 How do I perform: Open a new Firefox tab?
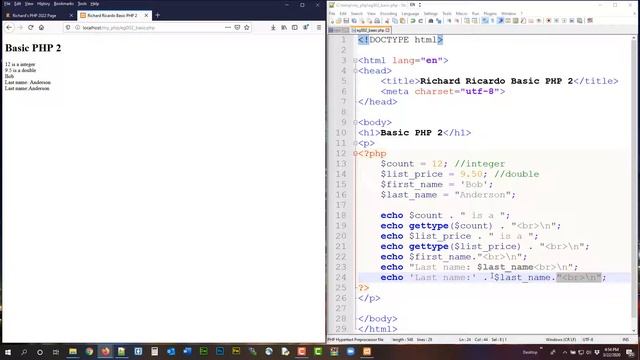158,15
